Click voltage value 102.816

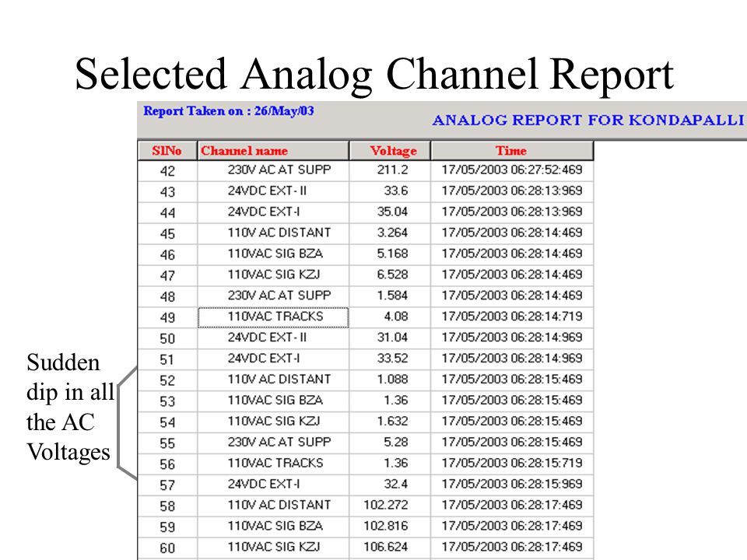click(x=386, y=527)
